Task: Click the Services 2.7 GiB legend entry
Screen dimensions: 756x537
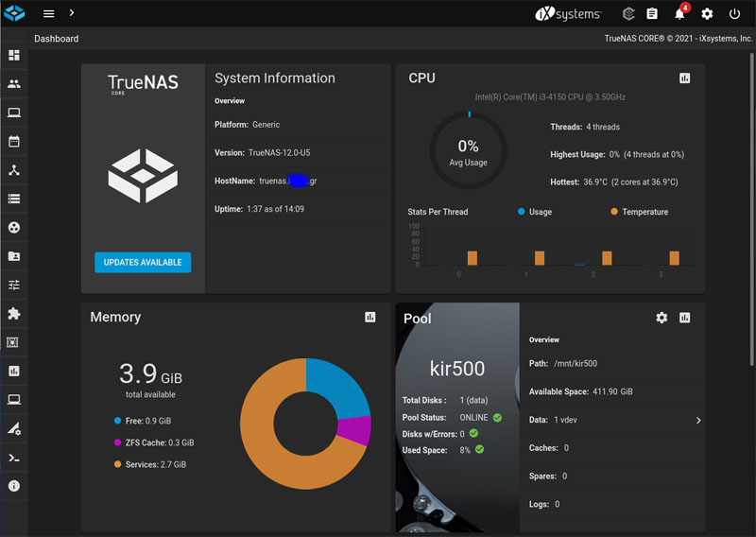Action: pos(150,464)
